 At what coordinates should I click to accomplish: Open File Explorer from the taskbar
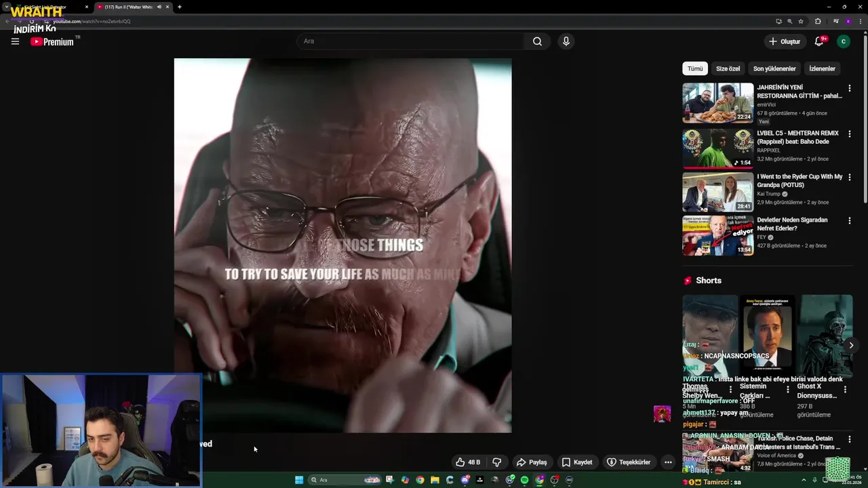coord(435,480)
